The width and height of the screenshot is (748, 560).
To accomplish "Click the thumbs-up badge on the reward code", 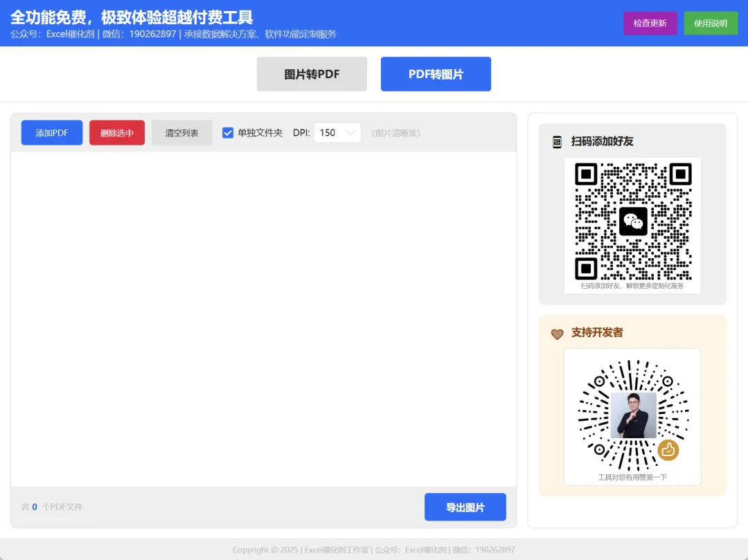I will 668,449.
